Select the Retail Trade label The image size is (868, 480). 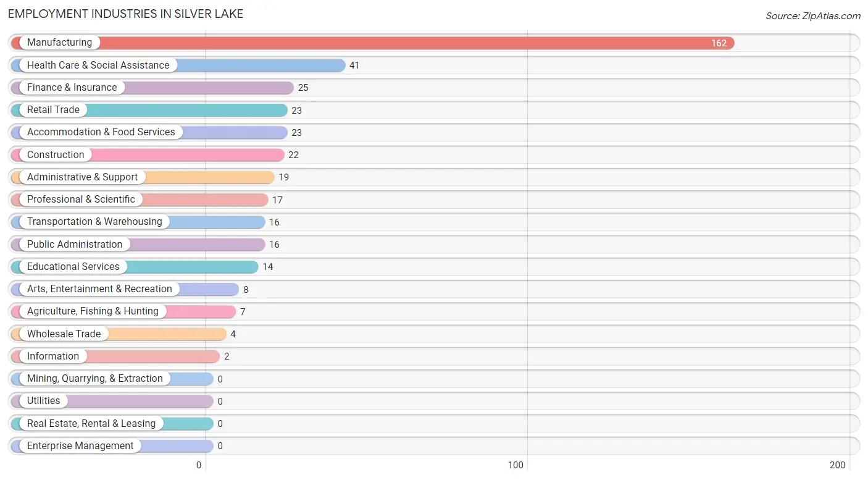click(53, 110)
